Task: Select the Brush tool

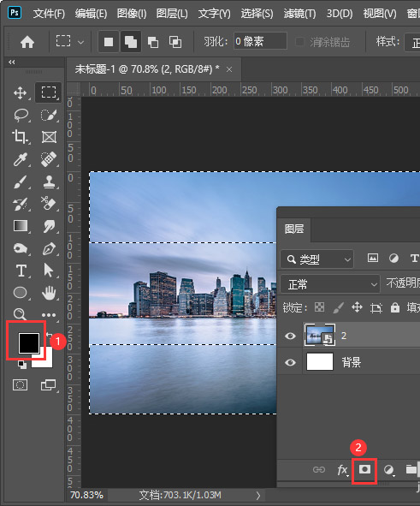Action: click(x=21, y=182)
